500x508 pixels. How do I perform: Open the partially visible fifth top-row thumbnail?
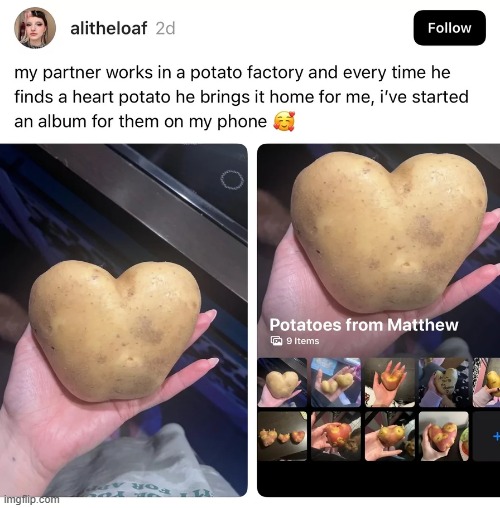click(486, 382)
